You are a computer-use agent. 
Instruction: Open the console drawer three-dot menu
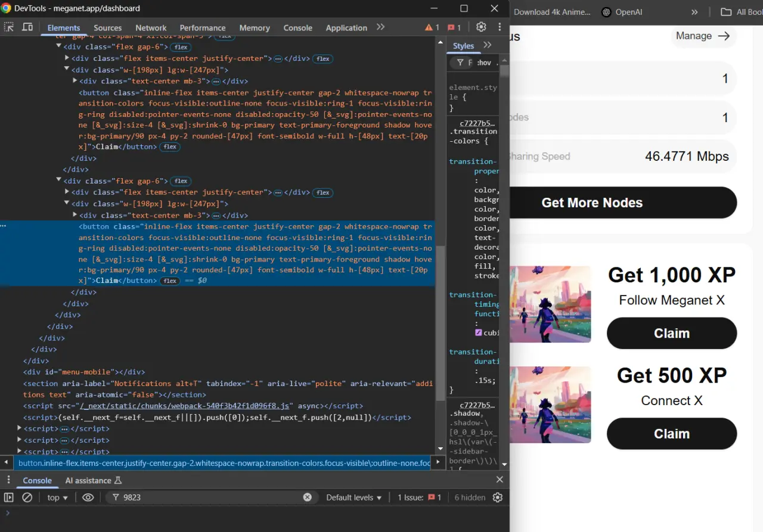click(x=8, y=480)
